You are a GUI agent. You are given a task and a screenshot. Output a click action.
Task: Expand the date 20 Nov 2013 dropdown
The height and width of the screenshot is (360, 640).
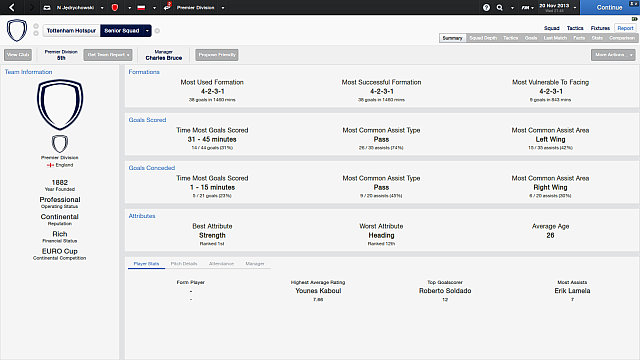click(575, 7)
